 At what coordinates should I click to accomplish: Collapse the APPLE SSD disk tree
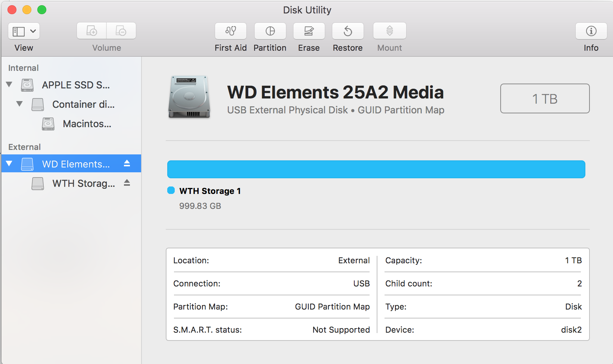click(x=9, y=85)
